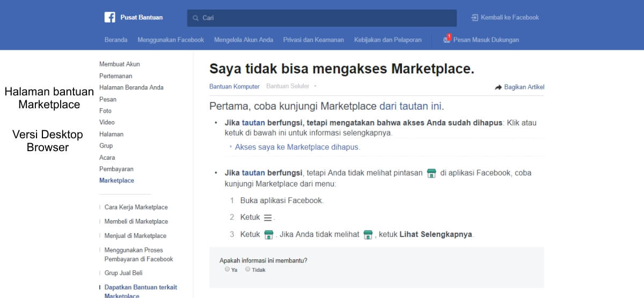This screenshot has width=644, height=298.
Task: Open the Kebijakan dan Pelaporan menu
Action: click(388, 40)
